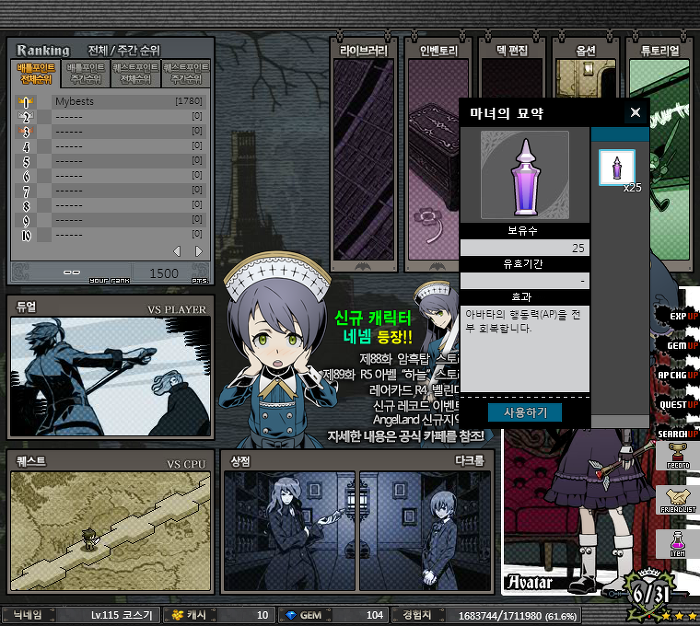Click the 경험치 experience progress value
The image size is (700, 626).
518,616
